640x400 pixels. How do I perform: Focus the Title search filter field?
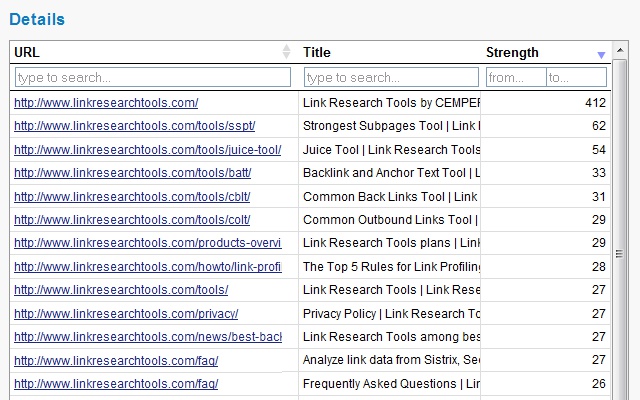point(391,77)
